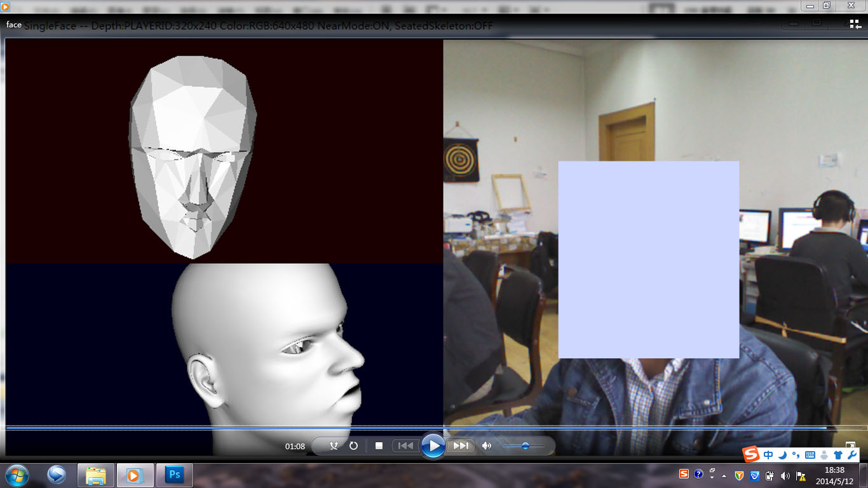
Task: Toggle Chinese punctuation mode on IME bar
Action: [x=796, y=455]
